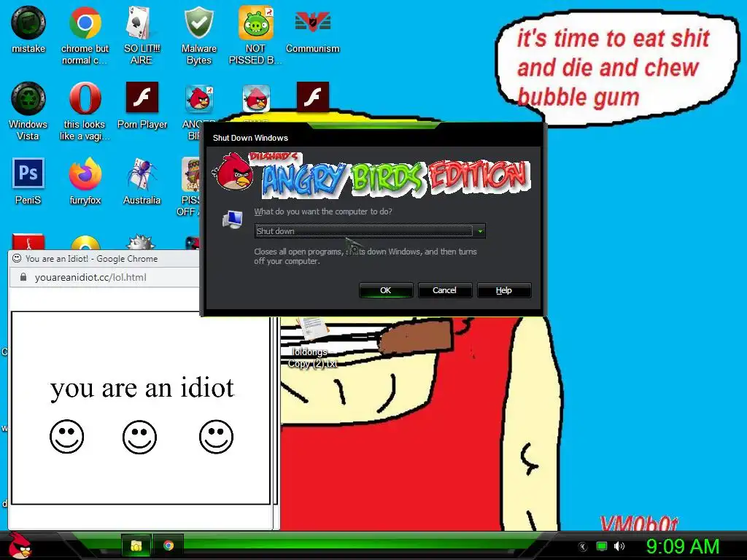Expand the hidden tray icons arrow

click(x=582, y=547)
